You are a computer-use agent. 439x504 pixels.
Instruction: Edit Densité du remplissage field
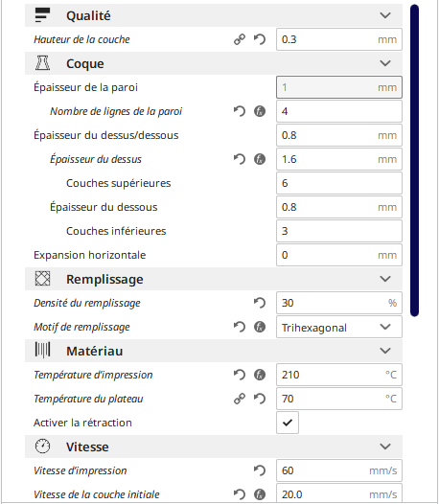(339, 303)
